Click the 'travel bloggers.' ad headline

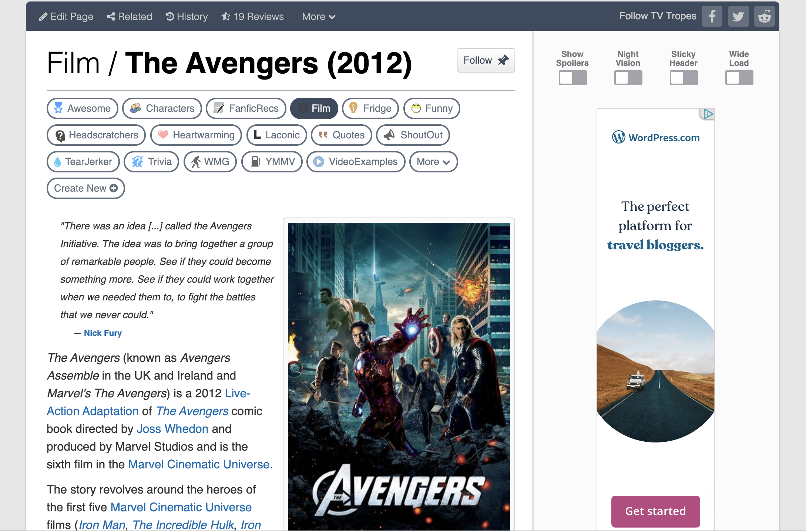pos(655,245)
